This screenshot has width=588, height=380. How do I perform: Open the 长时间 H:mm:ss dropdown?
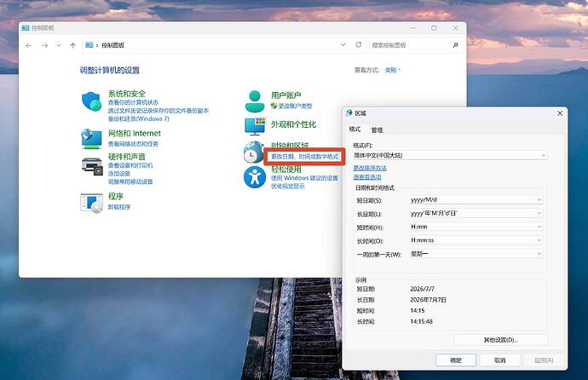476,240
